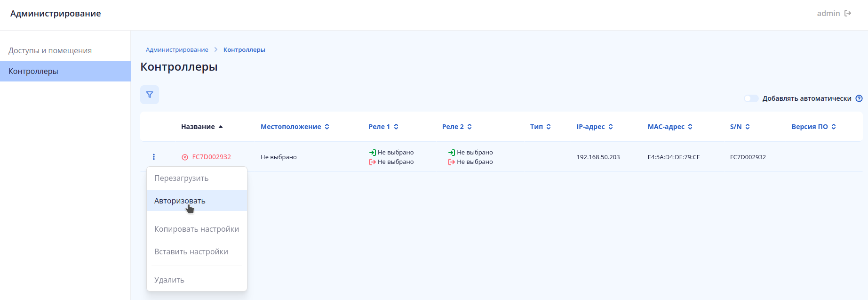Sort by Версия ПО column
Image resolution: width=868 pixels, height=300 pixels.
coord(813,127)
